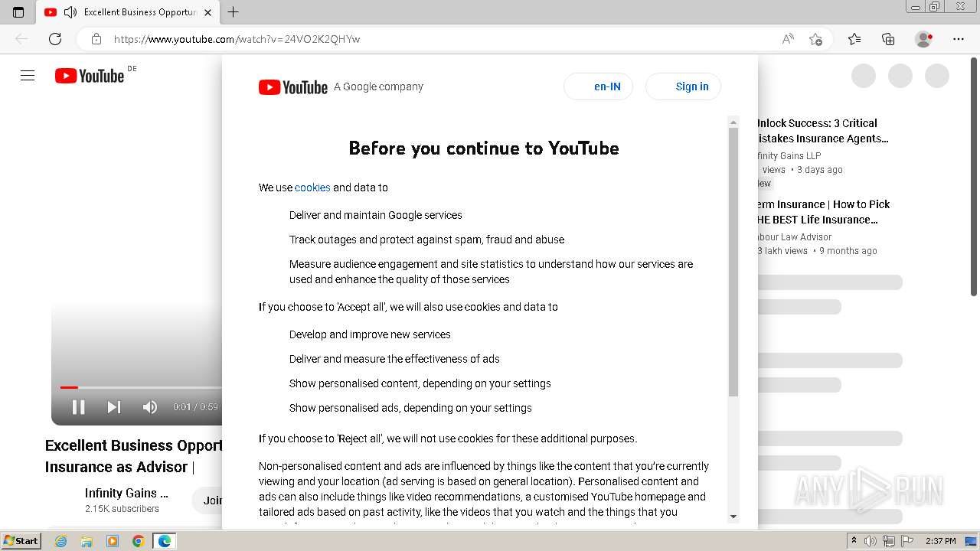The width and height of the screenshot is (980, 551).
Task: Open a new browser tab
Action: tap(234, 12)
